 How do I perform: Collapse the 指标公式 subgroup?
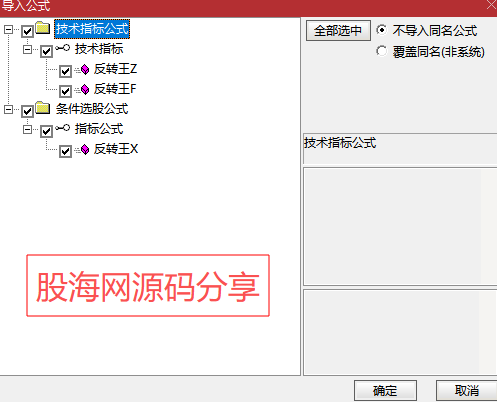27,129
